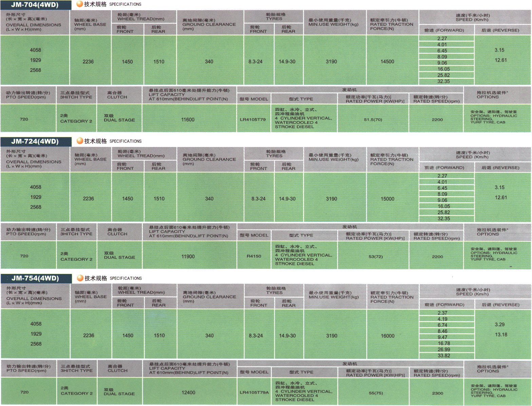Select the JM-754(4WD) title banner
532x406 pixels.
point(36,278)
